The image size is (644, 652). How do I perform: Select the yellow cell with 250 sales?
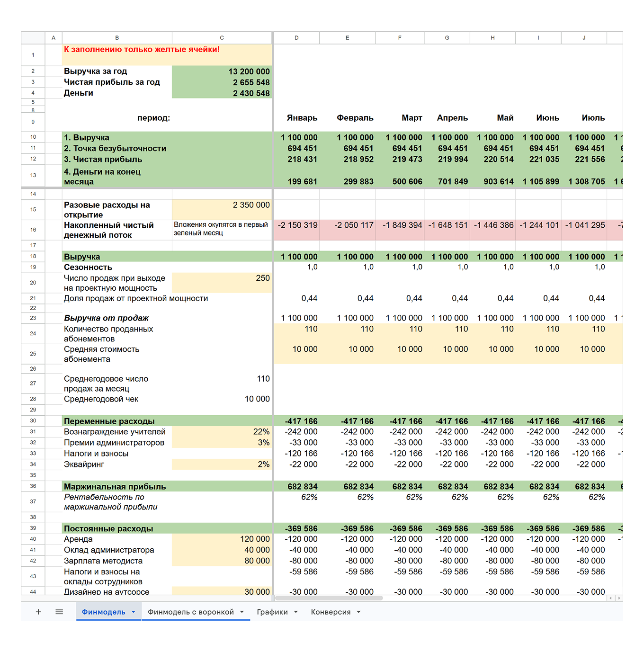coord(222,283)
